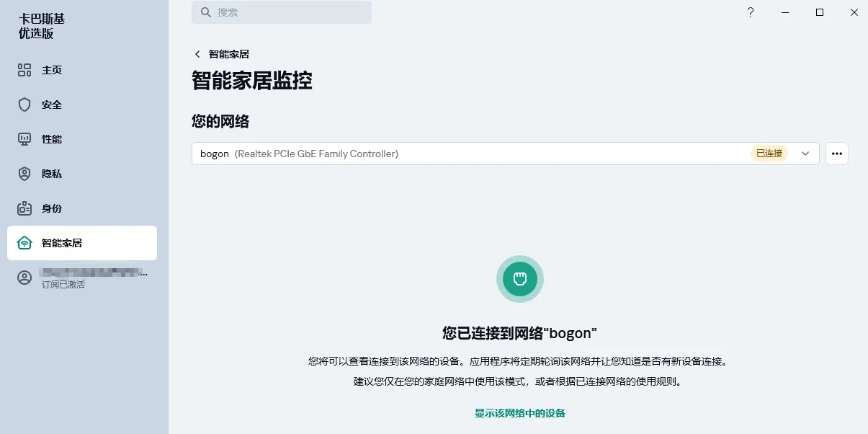
Task: Click the 卡巴斯基 优选版 product title
Action: click(x=42, y=26)
